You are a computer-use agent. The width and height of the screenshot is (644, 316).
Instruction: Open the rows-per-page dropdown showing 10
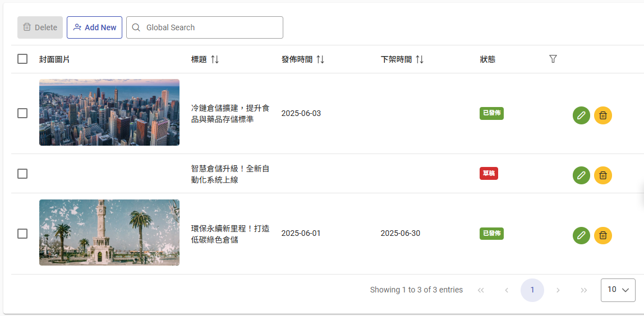tap(618, 290)
